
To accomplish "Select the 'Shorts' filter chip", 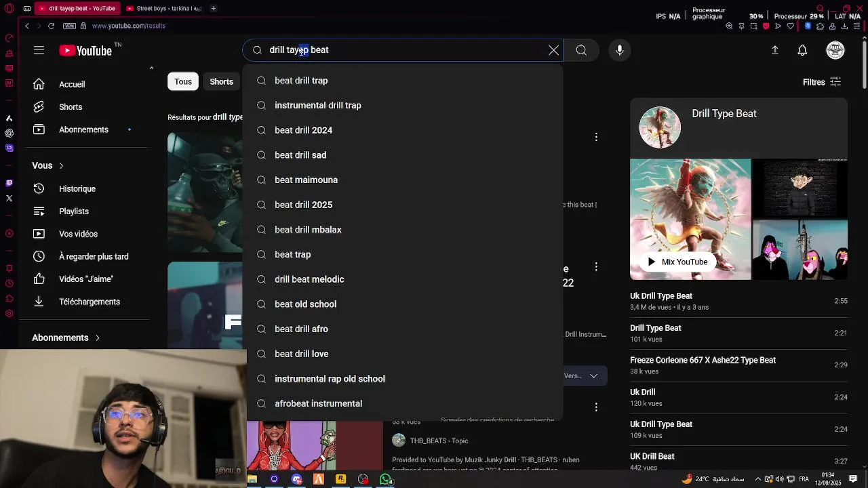I will (x=221, y=81).
